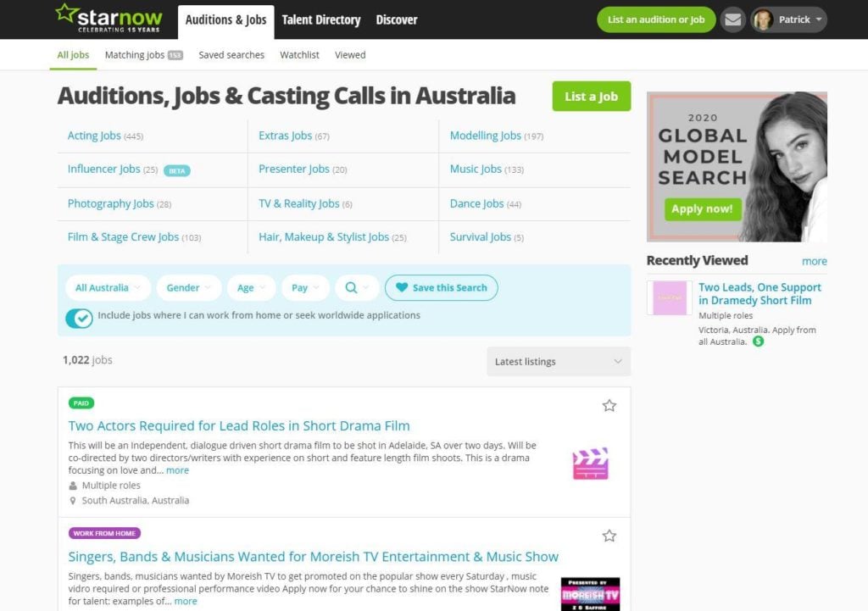The height and width of the screenshot is (611, 868).
Task: Click the BETA badge beside Influencer Jobs
Action: pos(177,170)
